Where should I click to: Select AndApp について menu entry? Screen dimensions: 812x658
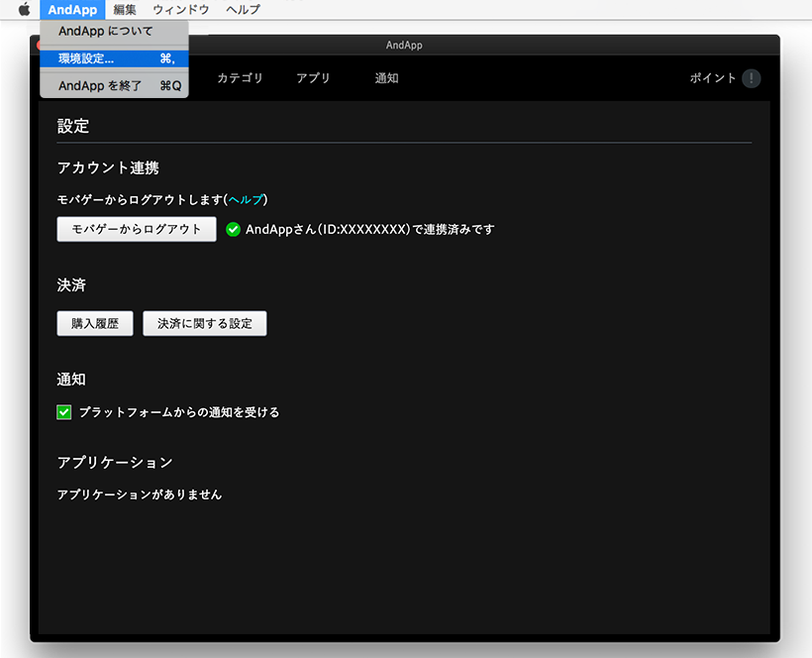click(x=115, y=31)
